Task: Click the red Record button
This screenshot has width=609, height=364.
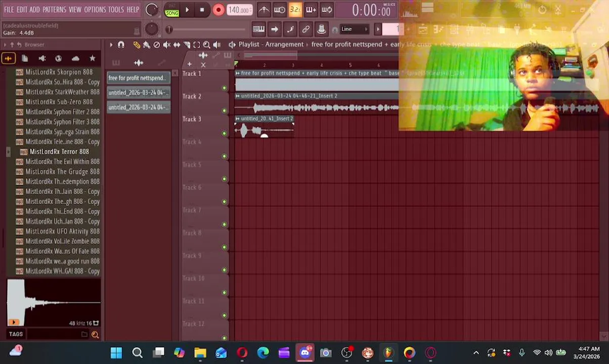Action: click(x=218, y=10)
